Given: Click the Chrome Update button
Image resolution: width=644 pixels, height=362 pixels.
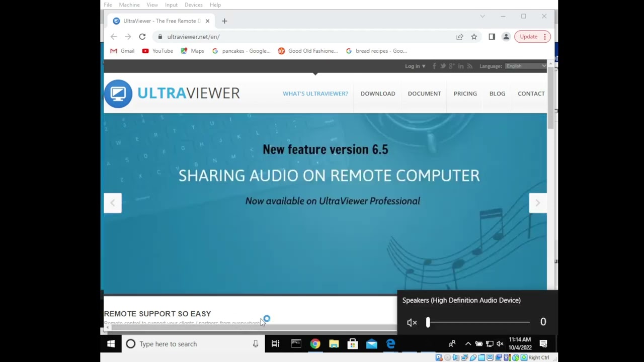Looking at the screenshot, I should pyautogui.click(x=532, y=37).
